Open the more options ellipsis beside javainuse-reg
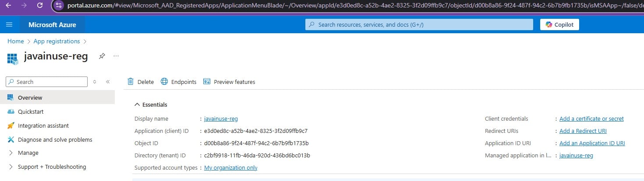The height and width of the screenshot is (181, 644). [x=116, y=56]
